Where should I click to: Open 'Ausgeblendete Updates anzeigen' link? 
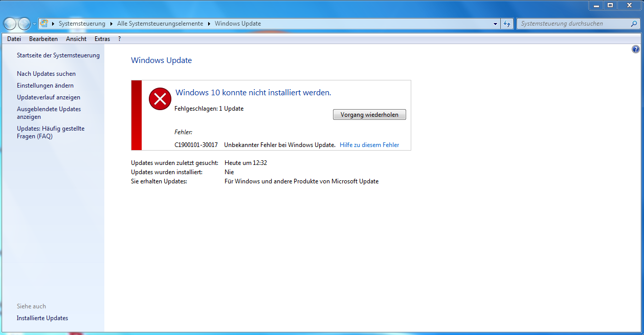click(x=49, y=113)
